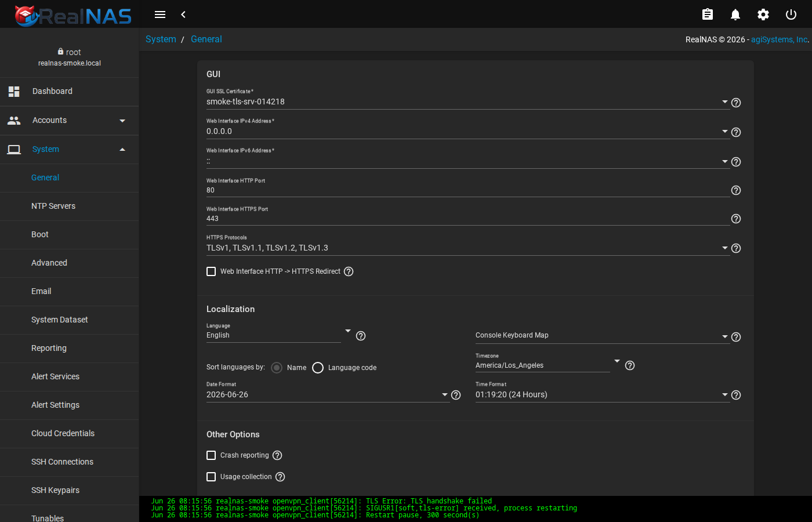Click the RealNAS logo
The image size is (812, 522).
click(73, 16)
